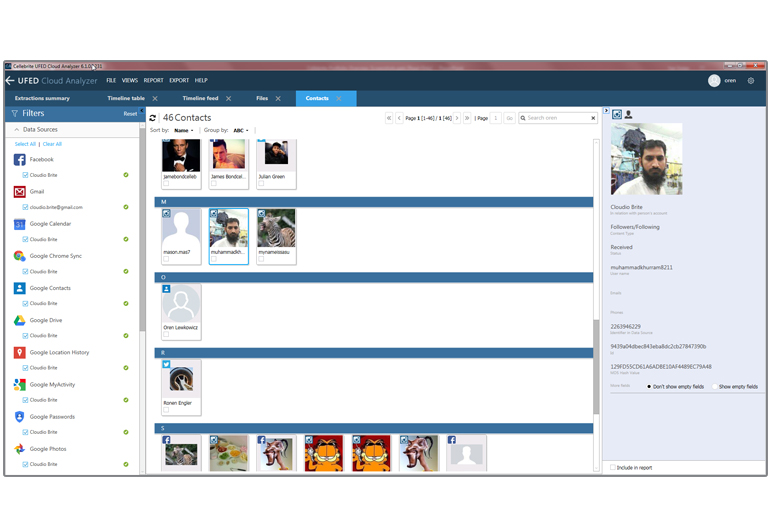The image size is (770, 530).
Task: Open the REPORT menu
Action: pyautogui.click(x=153, y=80)
